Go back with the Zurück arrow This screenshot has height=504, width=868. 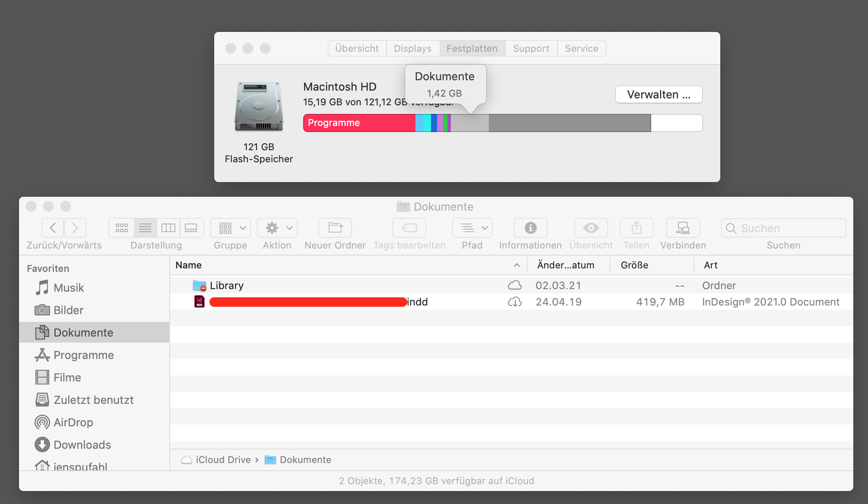[x=53, y=228]
